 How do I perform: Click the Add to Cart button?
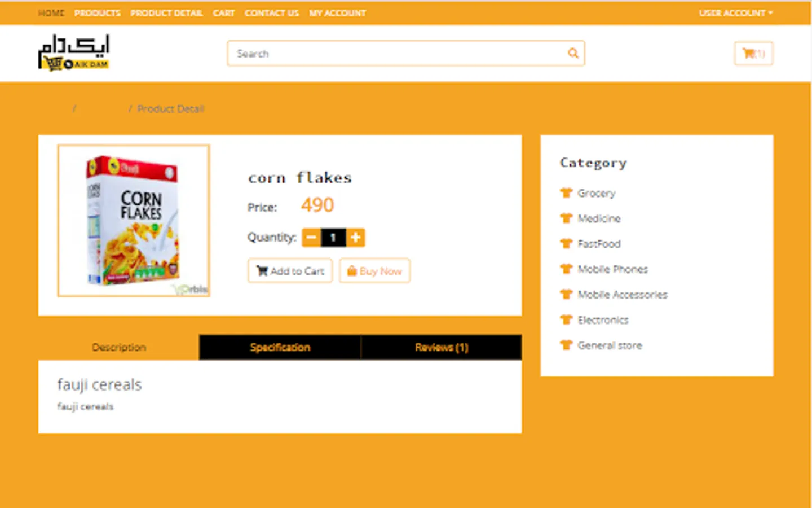[290, 271]
